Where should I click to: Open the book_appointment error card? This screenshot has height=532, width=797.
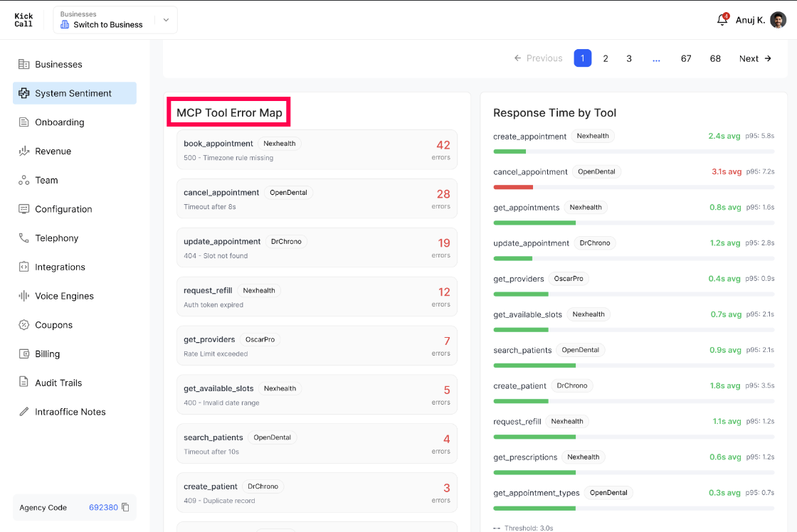[317, 150]
